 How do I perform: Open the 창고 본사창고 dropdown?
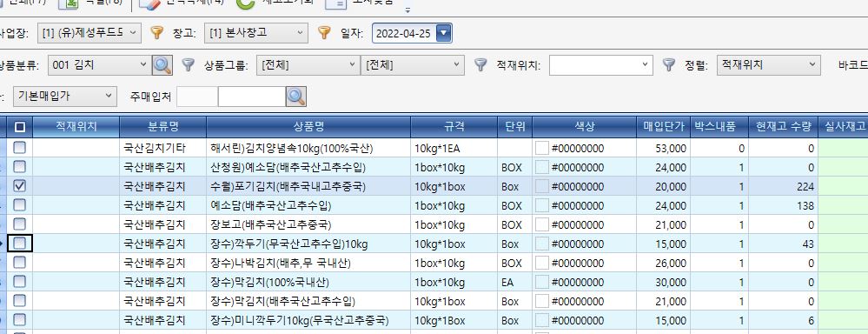pos(255,33)
